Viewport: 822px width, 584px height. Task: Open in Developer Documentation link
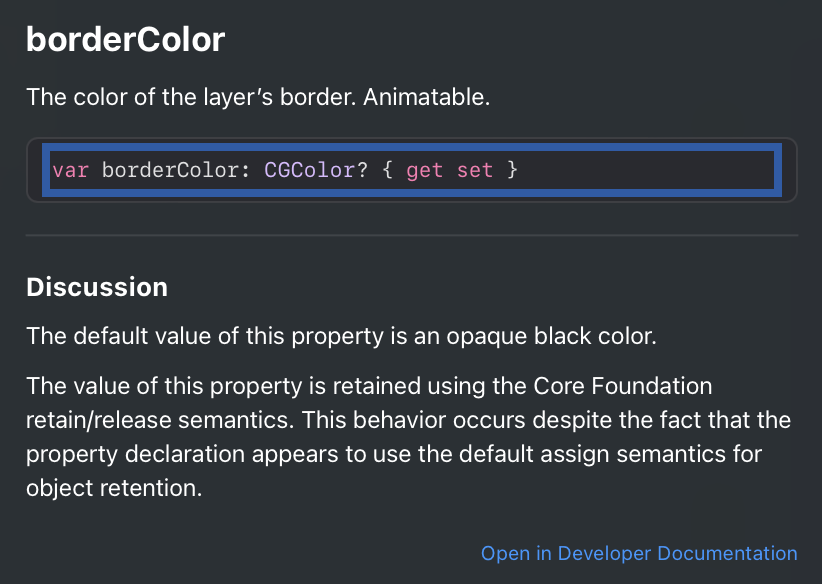[x=639, y=553]
